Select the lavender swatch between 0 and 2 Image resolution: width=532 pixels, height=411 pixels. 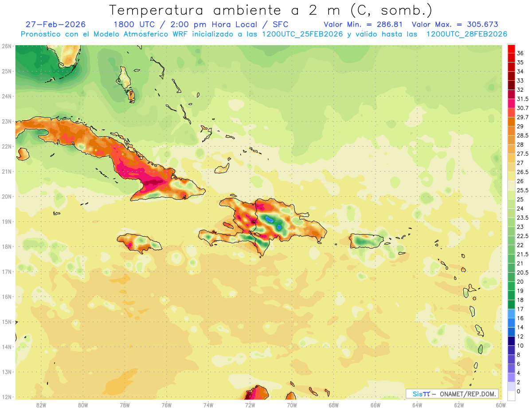[511, 387]
